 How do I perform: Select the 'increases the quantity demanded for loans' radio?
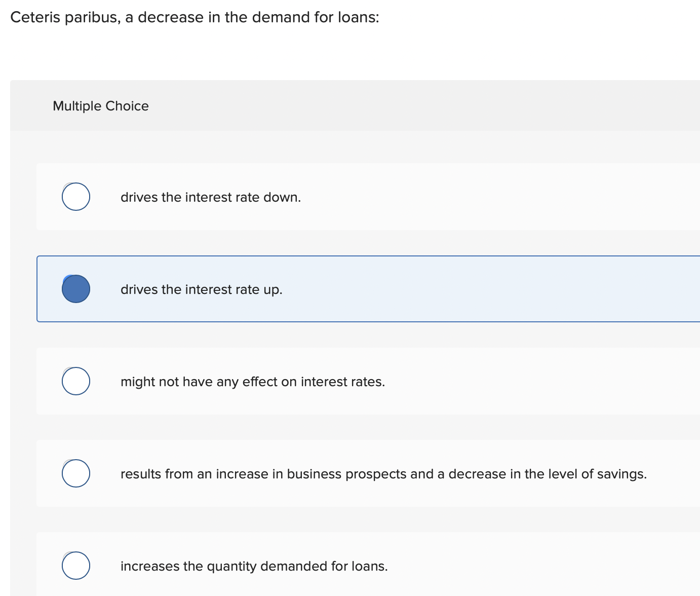click(x=75, y=566)
